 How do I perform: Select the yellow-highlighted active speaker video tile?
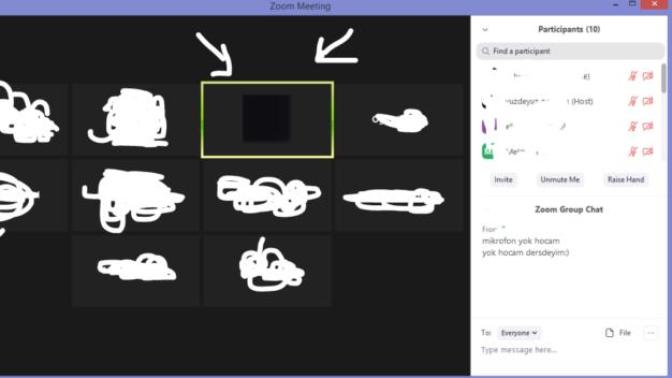point(267,120)
